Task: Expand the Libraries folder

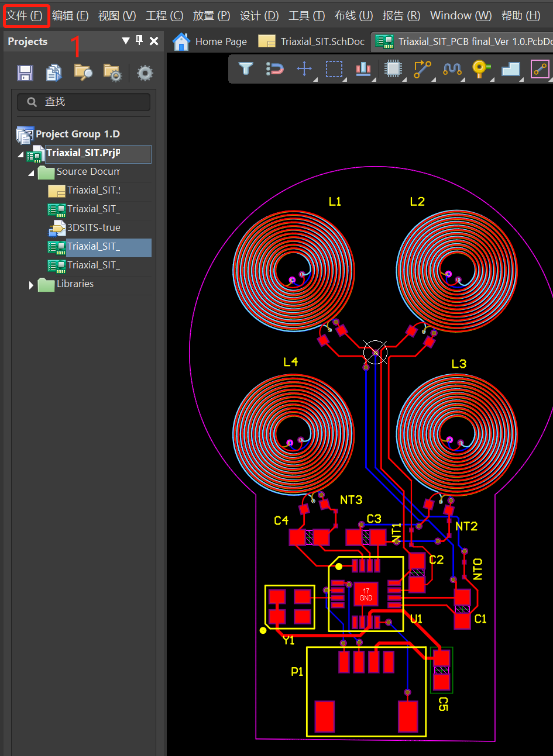Action: pos(31,285)
